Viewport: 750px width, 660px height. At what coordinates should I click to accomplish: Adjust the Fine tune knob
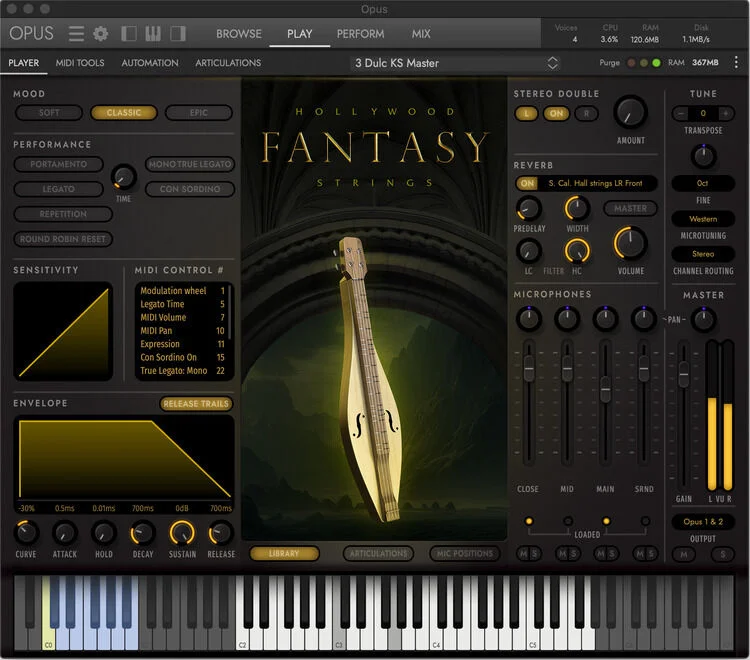[703, 156]
